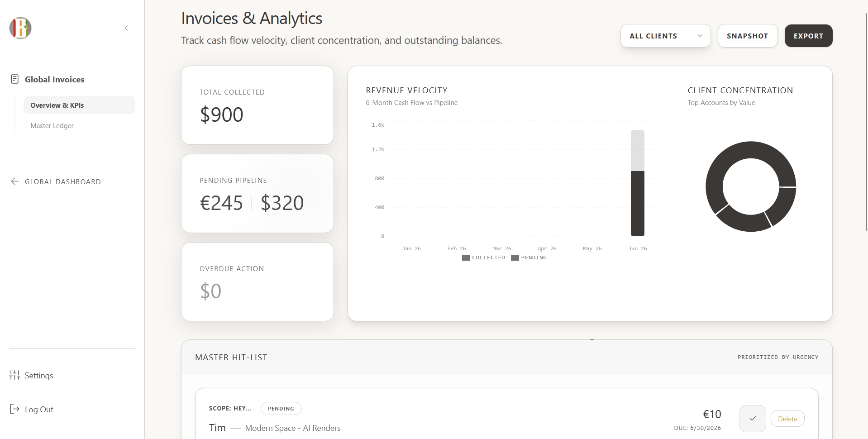Image resolution: width=868 pixels, height=439 pixels.
Task: Select the Overview & KPIs menu item
Action: pos(79,105)
